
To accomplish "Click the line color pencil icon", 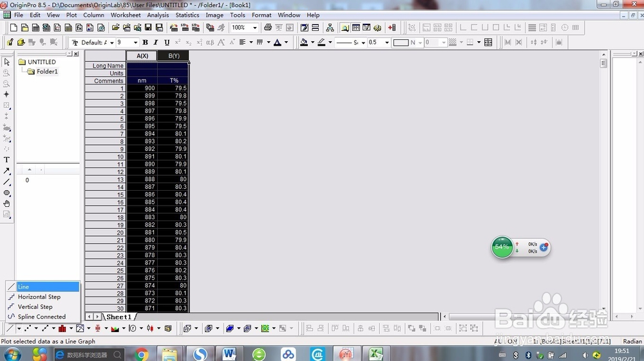I will pos(321,42).
